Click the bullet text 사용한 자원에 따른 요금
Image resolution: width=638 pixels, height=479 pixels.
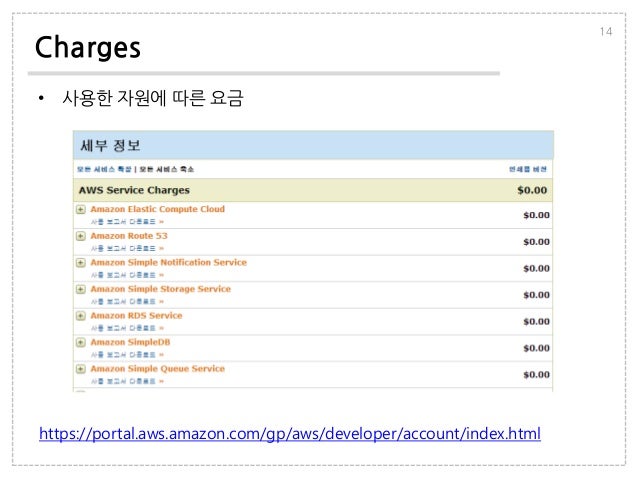153,98
